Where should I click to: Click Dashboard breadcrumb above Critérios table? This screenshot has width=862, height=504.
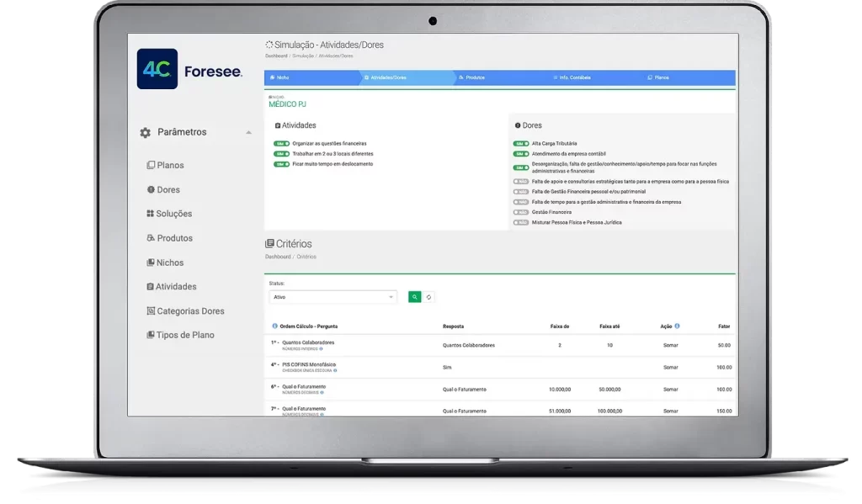[x=277, y=257]
